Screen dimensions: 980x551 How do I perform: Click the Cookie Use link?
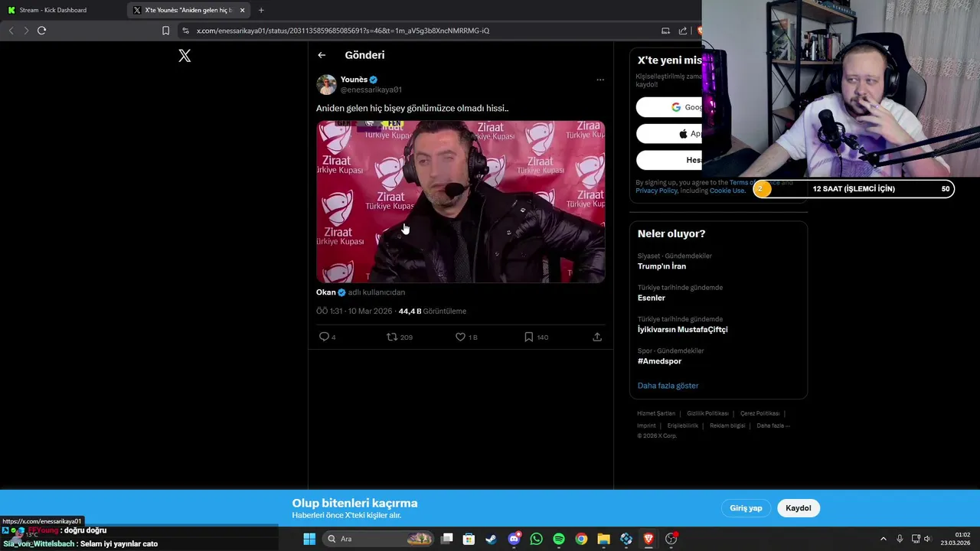coord(727,191)
